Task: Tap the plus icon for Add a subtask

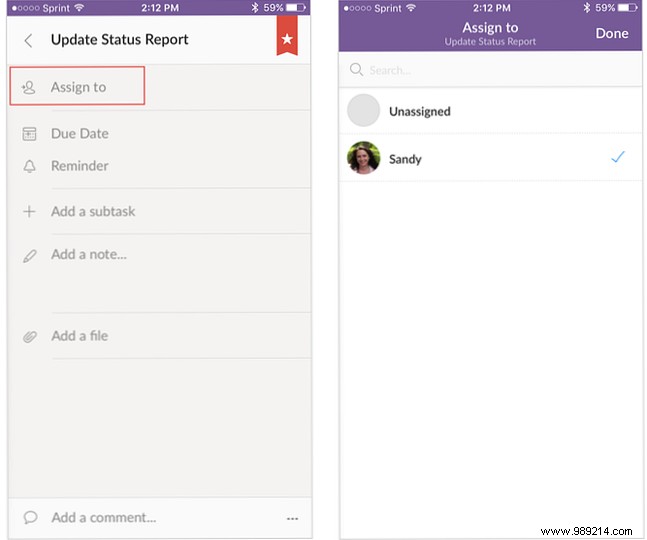Action: click(30, 212)
